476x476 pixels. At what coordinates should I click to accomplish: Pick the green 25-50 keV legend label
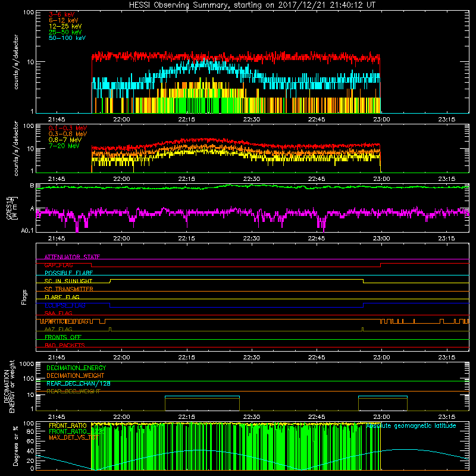click(65, 32)
